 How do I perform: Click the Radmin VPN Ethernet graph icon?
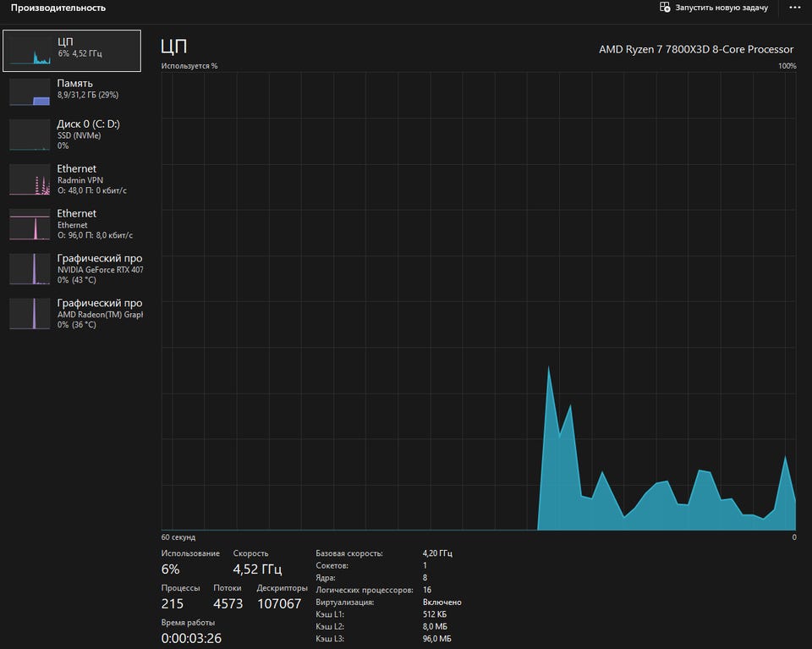point(30,180)
